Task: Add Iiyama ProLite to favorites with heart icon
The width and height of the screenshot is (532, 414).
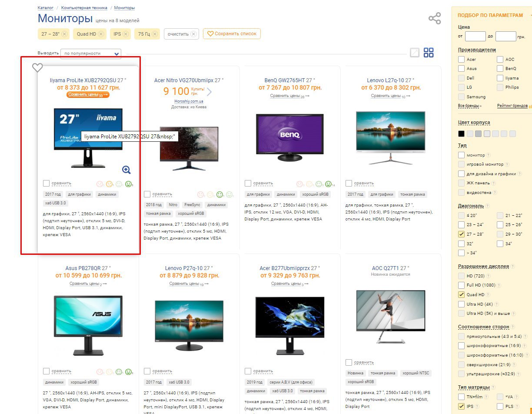Action: [37, 68]
